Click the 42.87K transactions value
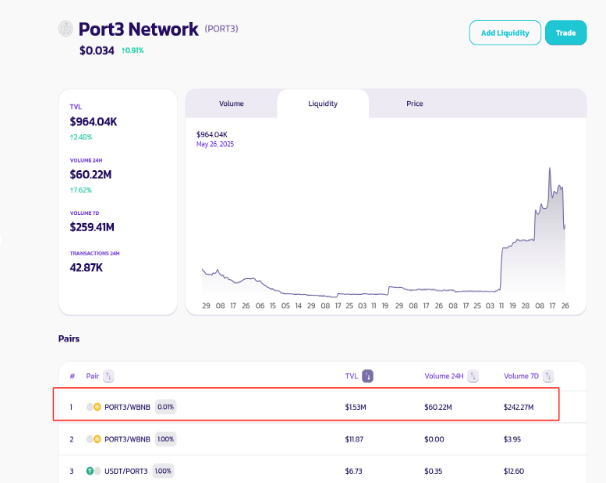This screenshot has width=606, height=483. tap(86, 268)
